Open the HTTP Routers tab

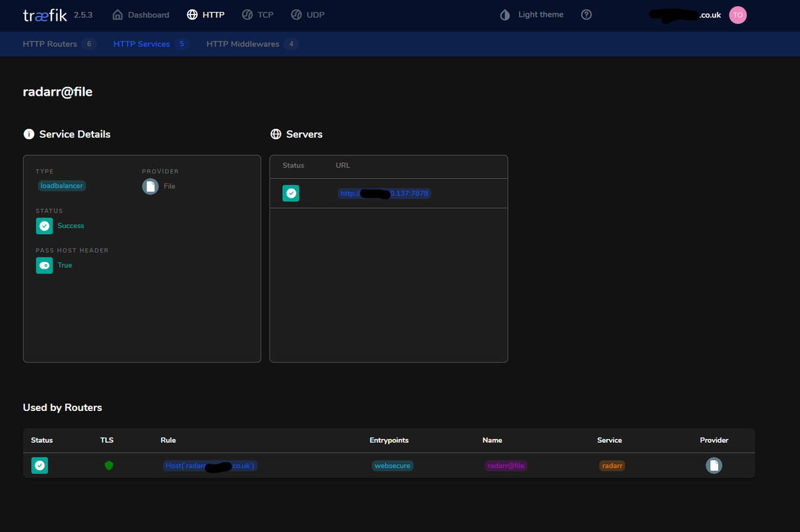[59, 44]
